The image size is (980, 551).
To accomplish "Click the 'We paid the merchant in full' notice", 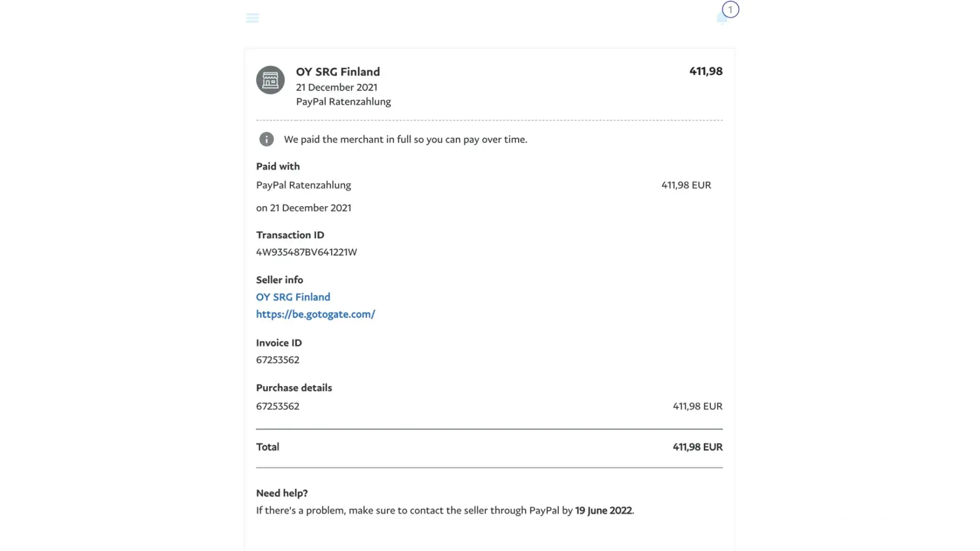I will coord(405,139).
